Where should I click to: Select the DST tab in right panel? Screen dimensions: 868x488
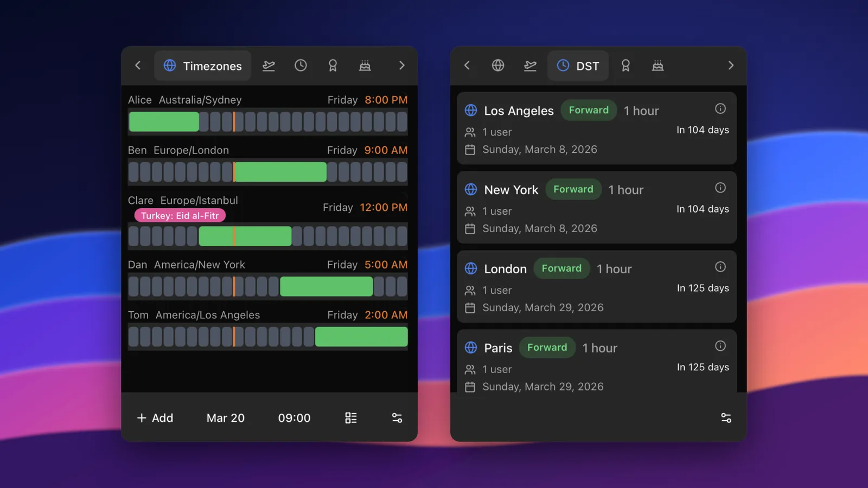coord(578,66)
